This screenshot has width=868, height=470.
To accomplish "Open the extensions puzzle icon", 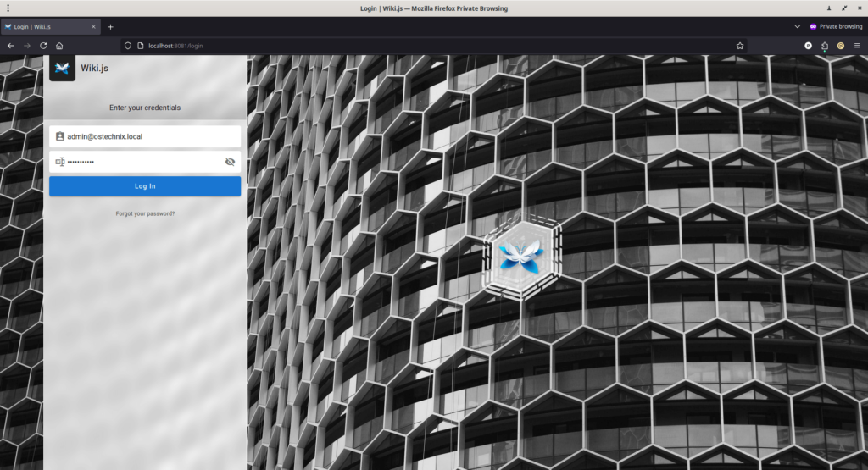I will pyautogui.click(x=825, y=46).
